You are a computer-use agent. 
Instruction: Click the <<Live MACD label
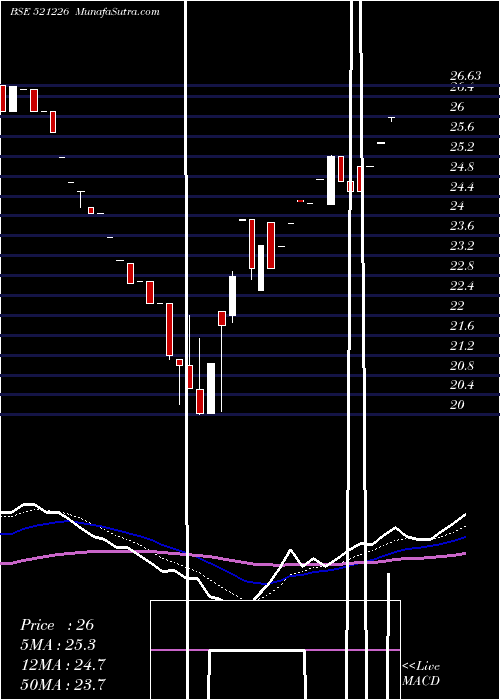tap(421, 673)
